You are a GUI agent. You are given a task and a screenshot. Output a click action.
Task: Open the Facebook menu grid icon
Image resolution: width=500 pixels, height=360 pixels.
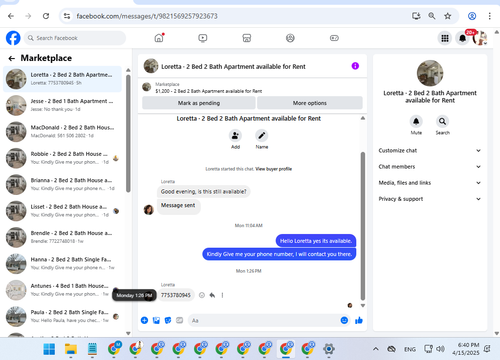tap(445, 38)
